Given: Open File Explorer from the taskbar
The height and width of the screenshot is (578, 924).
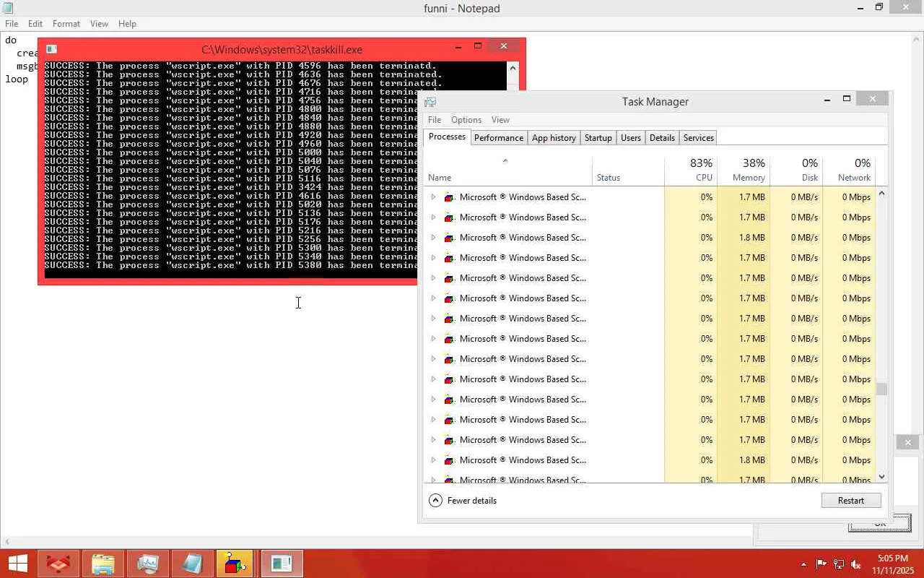Looking at the screenshot, I should pyautogui.click(x=103, y=564).
